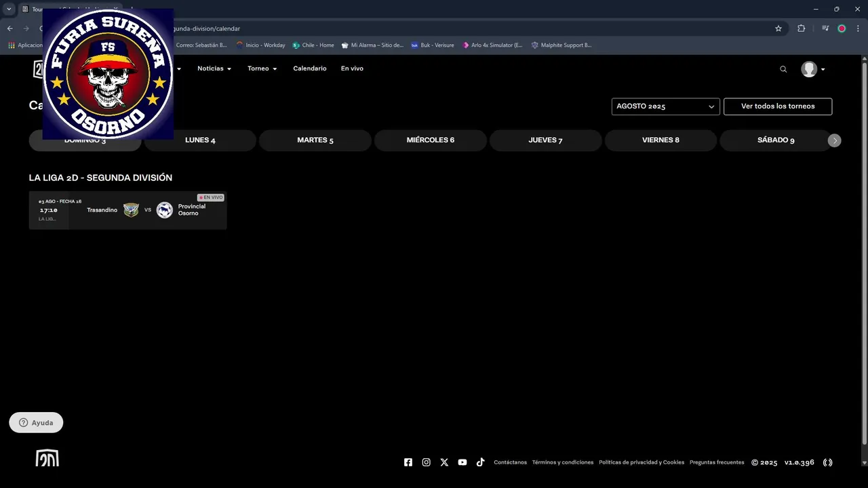
Task: Select the MARTES 5 day tab
Action: click(315, 140)
